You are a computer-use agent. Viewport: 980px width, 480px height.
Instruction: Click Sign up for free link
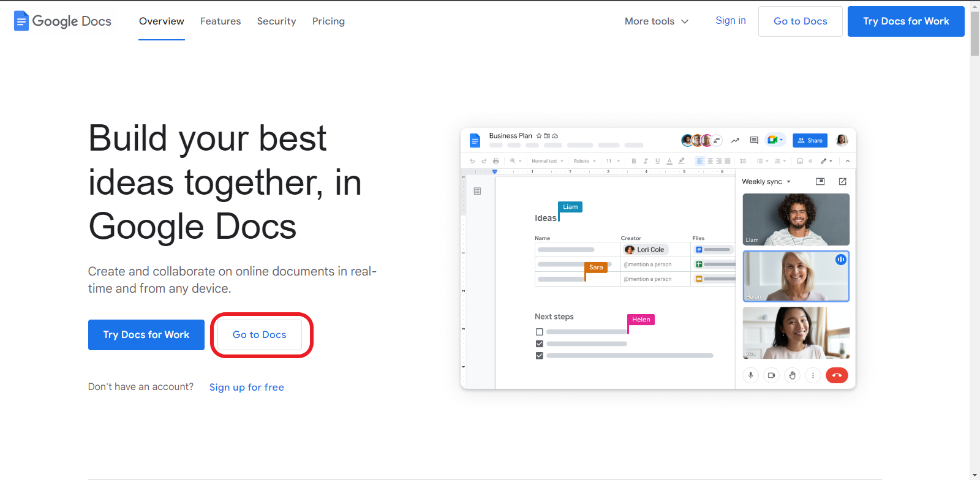click(247, 387)
